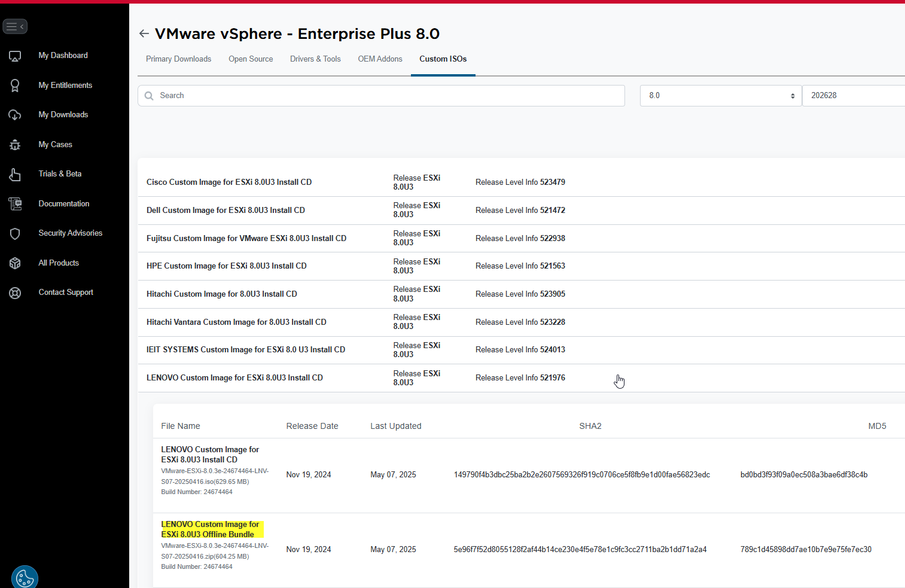This screenshot has width=905, height=588.
Task: Click the back arrow next to the title
Action: pos(144,33)
